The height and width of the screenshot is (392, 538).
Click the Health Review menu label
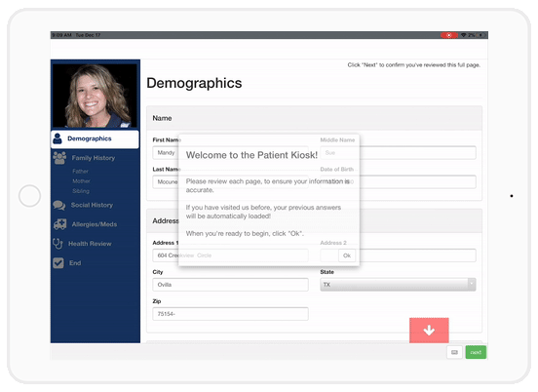coord(90,244)
